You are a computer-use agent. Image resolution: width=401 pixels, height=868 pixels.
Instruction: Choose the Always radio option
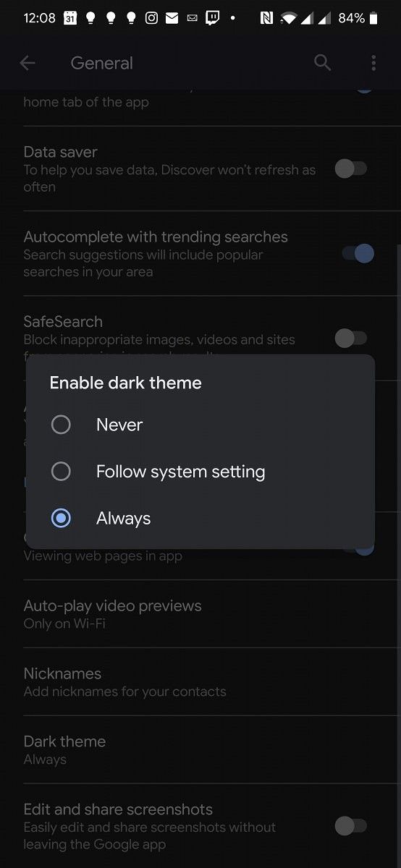[x=61, y=519]
